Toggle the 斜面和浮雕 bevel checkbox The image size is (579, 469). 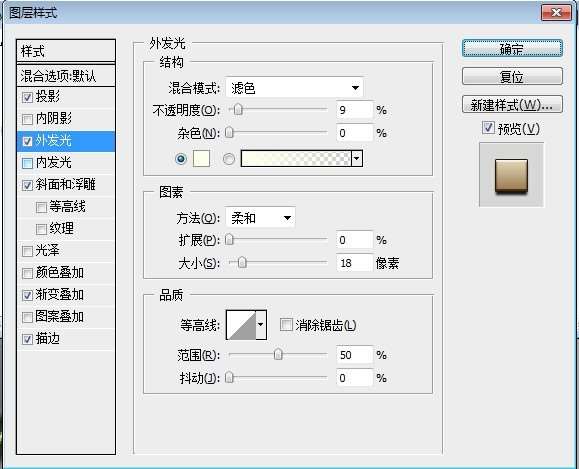27,185
